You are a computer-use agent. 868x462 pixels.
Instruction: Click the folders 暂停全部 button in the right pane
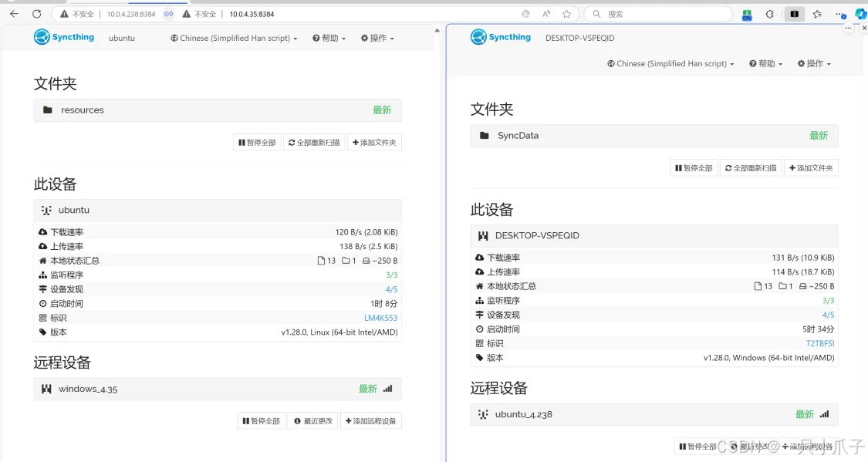tap(694, 167)
